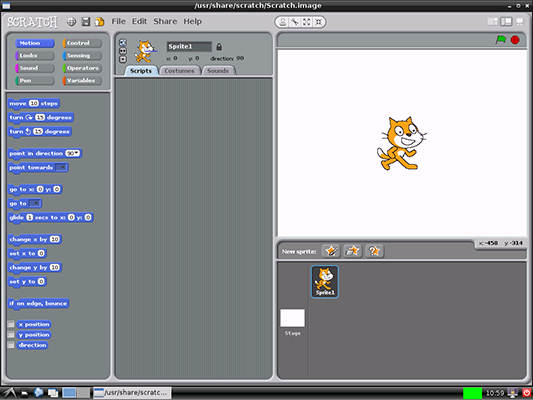Screen dimensions: 533x400
Task: Switch to the Sounds tab
Action: [218, 71]
